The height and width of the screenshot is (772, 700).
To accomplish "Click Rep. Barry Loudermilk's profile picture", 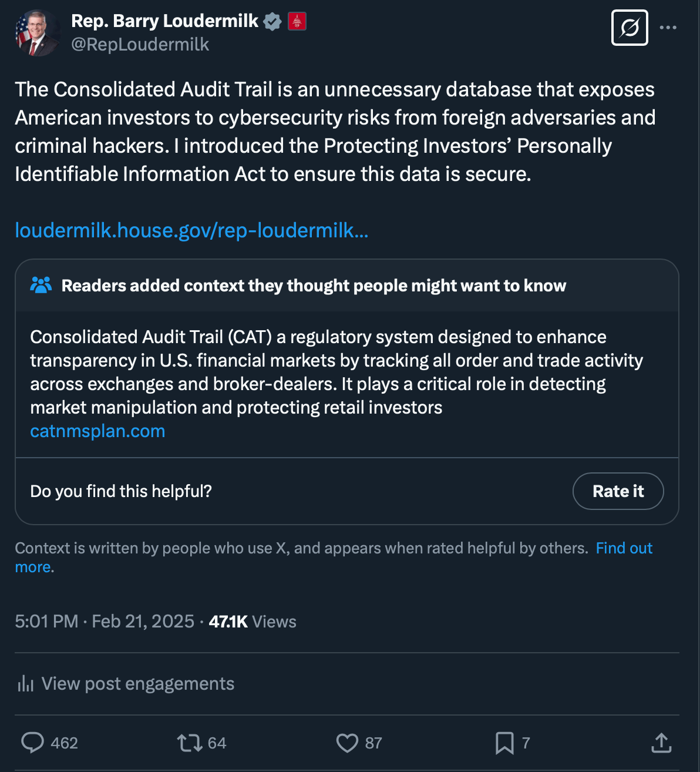I will (36, 33).
